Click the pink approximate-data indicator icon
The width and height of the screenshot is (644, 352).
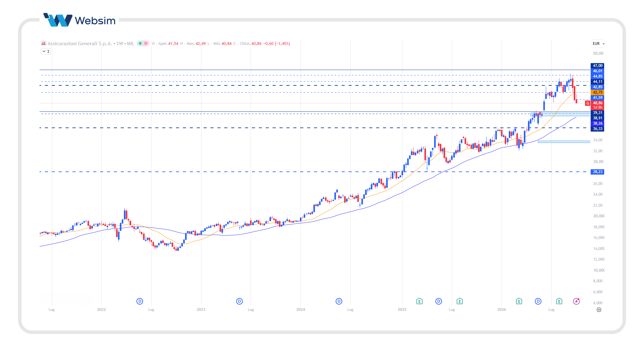pyautogui.click(x=146, y=43)
